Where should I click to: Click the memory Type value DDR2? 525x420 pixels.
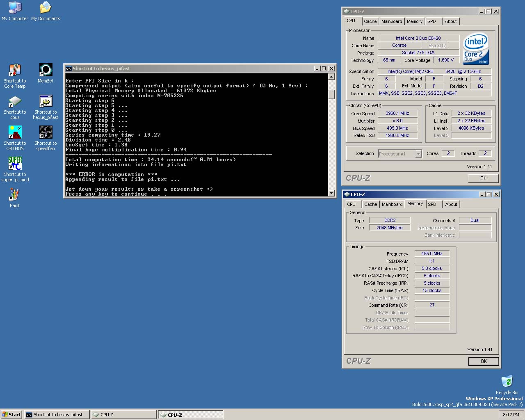(390, 220)
